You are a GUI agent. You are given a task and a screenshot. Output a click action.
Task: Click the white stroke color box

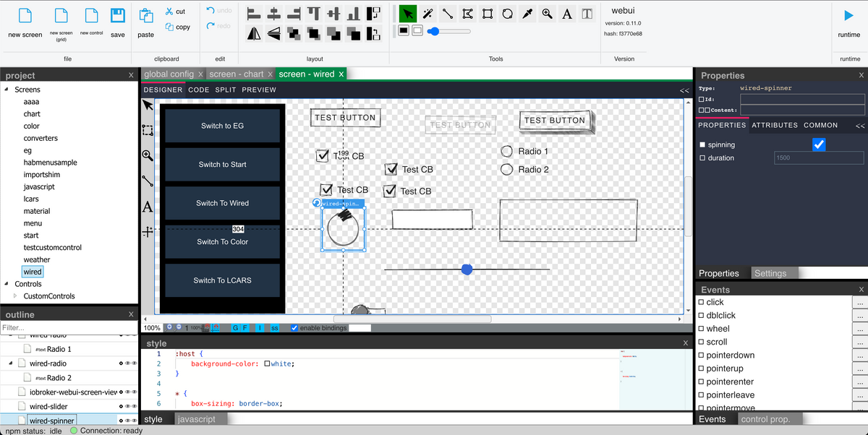[417, 30]
